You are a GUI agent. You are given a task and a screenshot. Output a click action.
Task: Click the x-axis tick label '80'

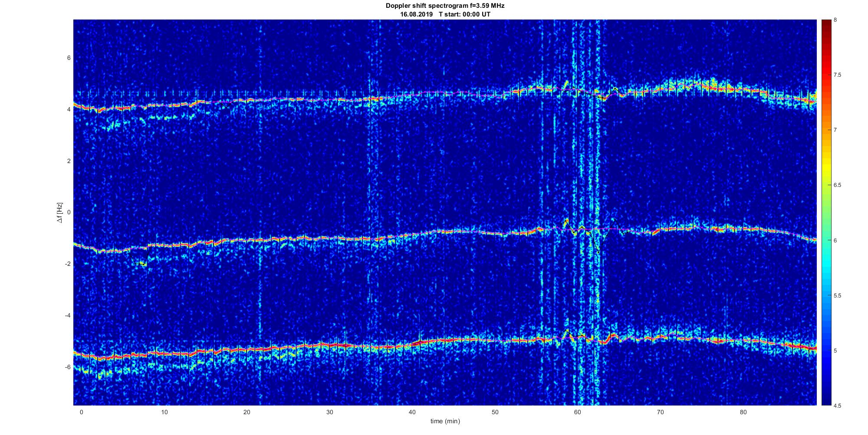(743, 412)
